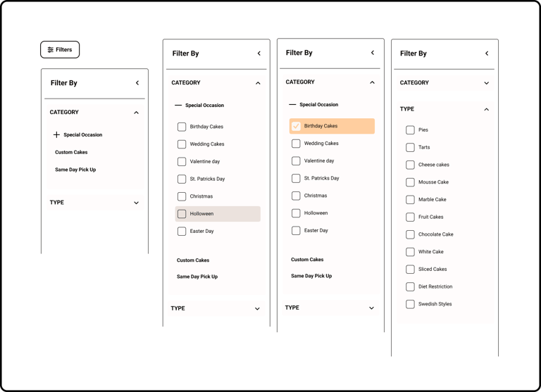Open the Filters button with sliders icon
This screenshot has height=392, width=541.
60,50
